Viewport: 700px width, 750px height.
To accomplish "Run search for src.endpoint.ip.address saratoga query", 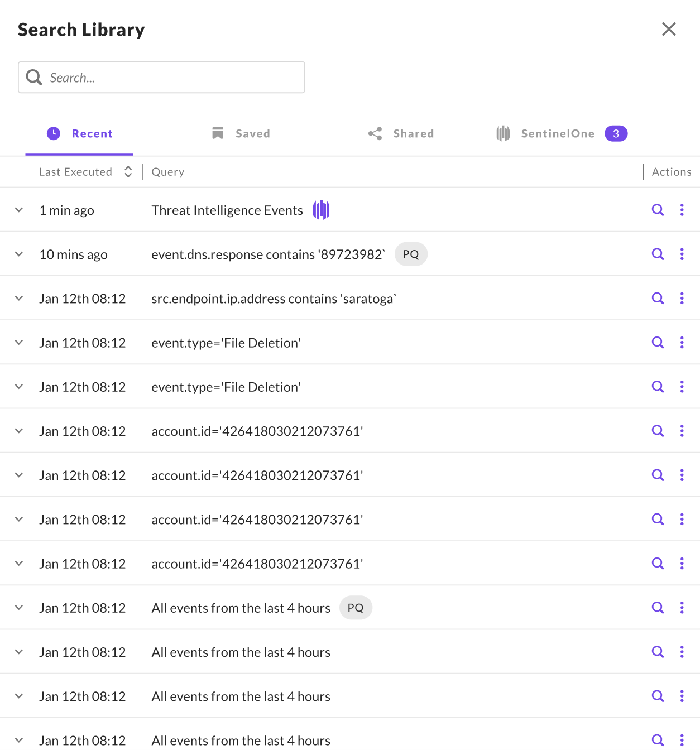I will (658, 298).
